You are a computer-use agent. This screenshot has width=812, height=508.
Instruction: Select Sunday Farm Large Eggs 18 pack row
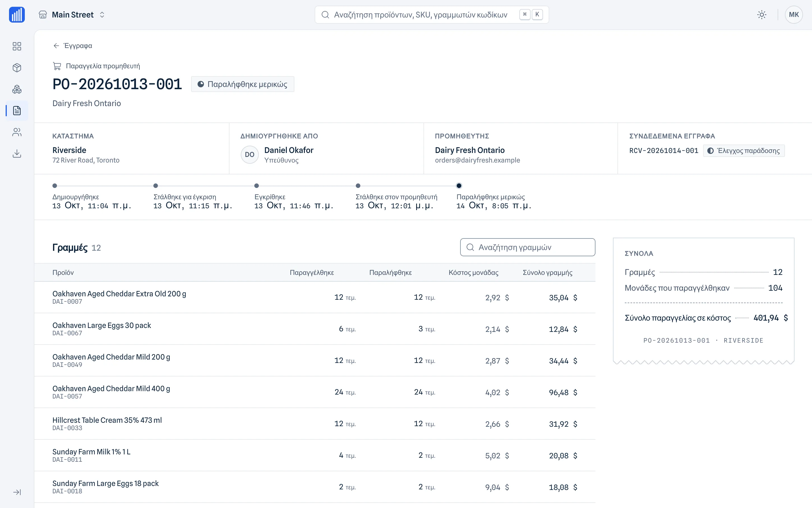coord(315,487)
